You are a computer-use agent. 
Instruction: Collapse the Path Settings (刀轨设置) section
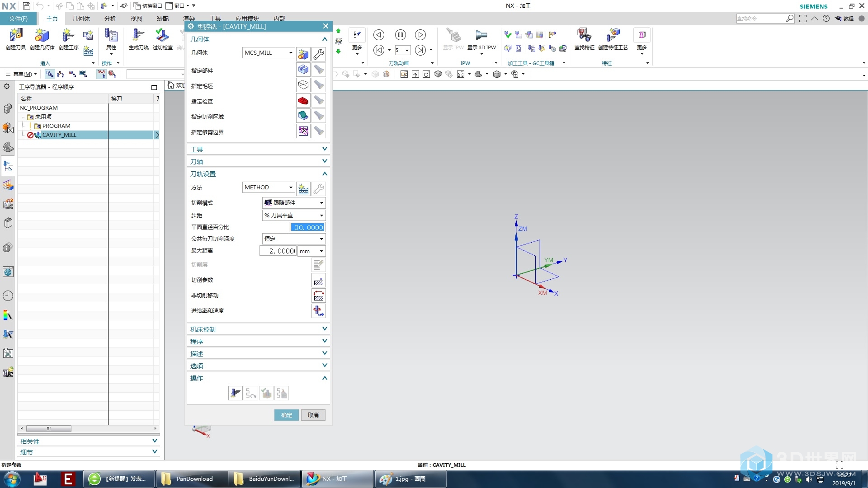(258, 174)
